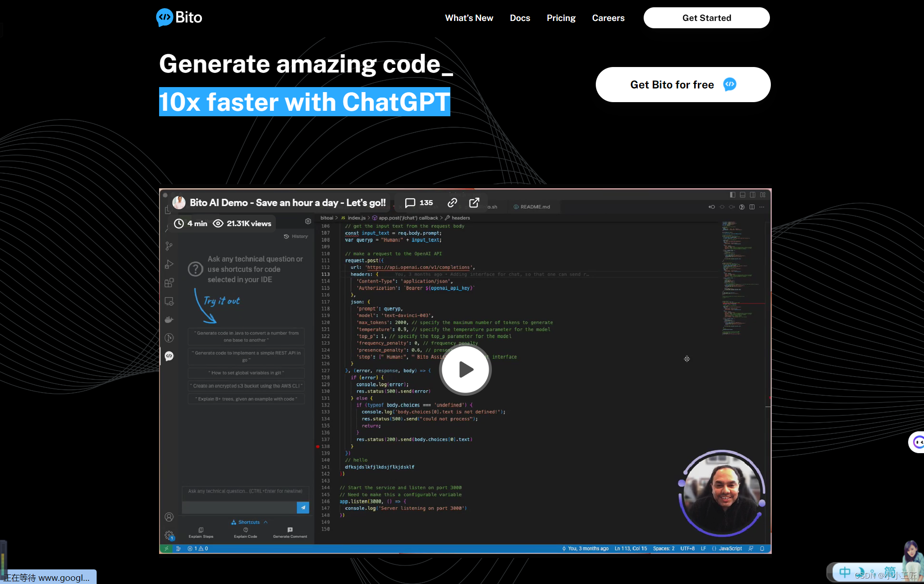
Task: Play the Bito AI Demo video
Action: [465, 369]
